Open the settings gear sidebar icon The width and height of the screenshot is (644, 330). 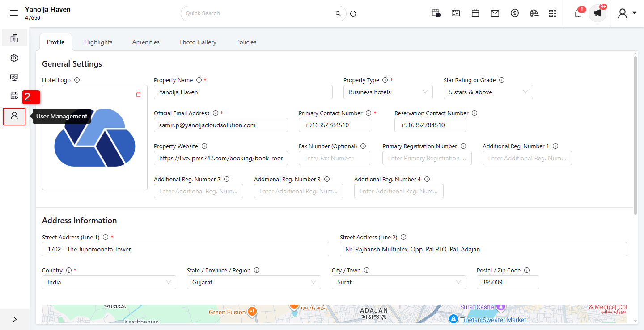[x=14, y=58]
